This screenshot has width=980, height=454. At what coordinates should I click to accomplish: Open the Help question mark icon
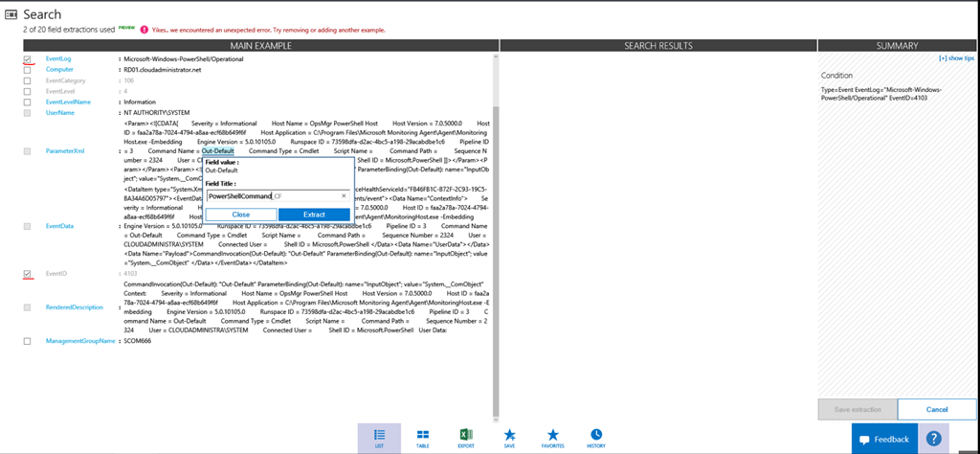pyautogui.click(x=933, y=439)
